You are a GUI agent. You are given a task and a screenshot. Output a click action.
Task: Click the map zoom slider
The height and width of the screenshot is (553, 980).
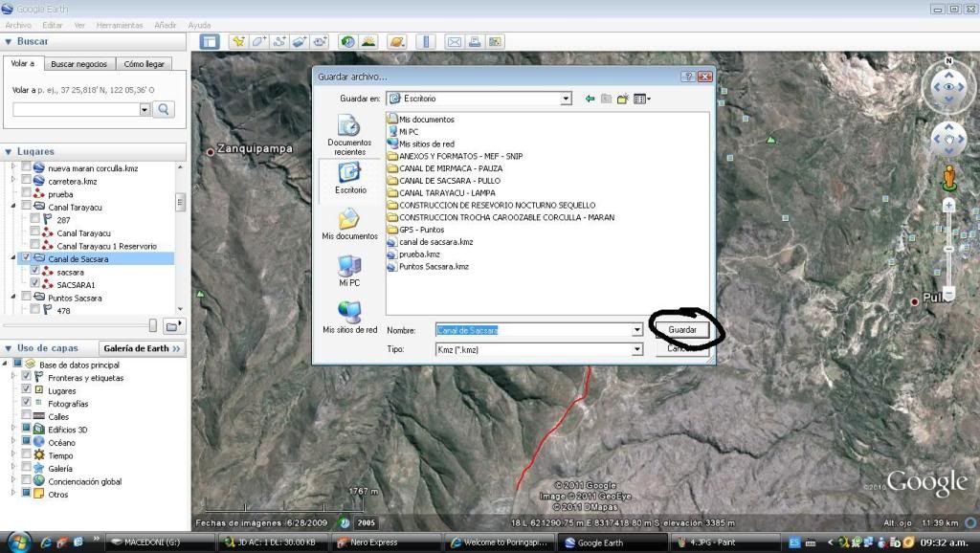948,250
